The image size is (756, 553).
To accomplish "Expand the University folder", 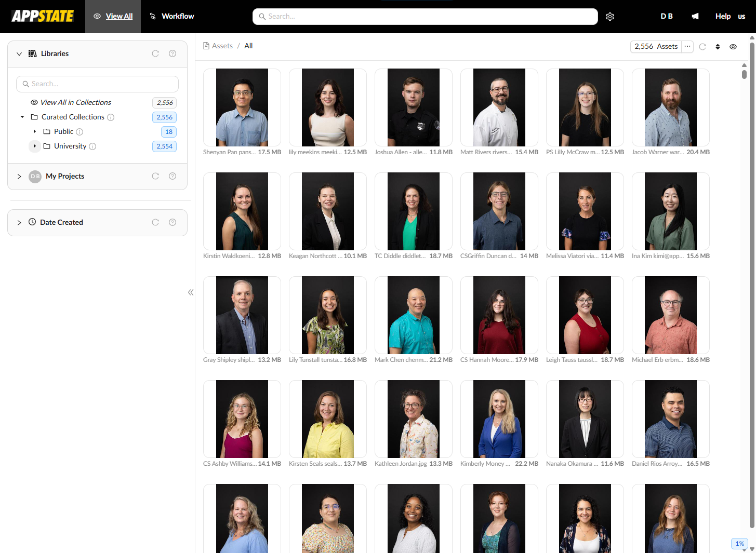I will 35,146.
